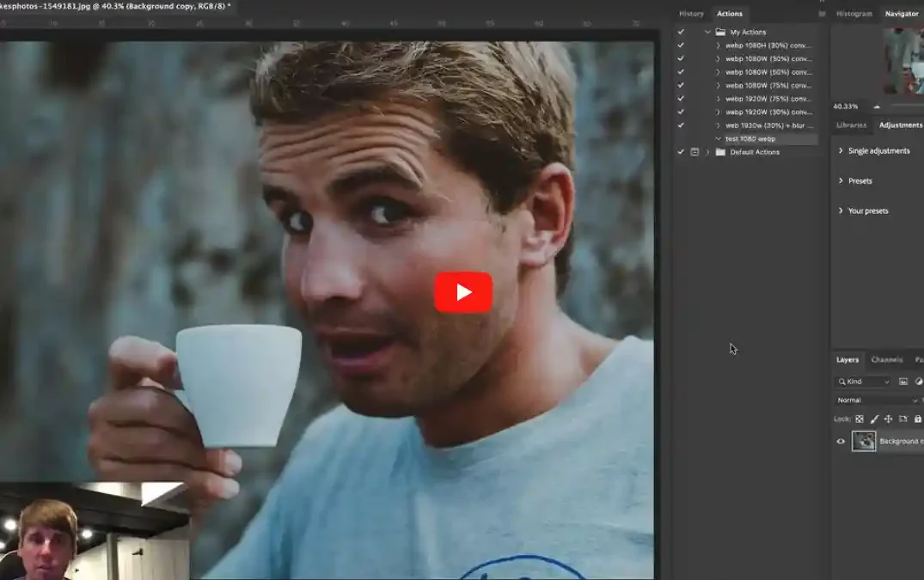Lock all with the padlock icon
The height and width of the screenshot is (580, 924).
(x=917, y=419)
